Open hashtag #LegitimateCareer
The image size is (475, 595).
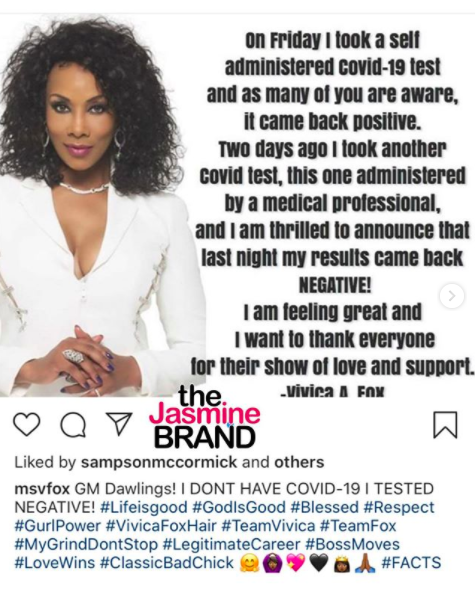pyautogui.click(x=231, y=545)
